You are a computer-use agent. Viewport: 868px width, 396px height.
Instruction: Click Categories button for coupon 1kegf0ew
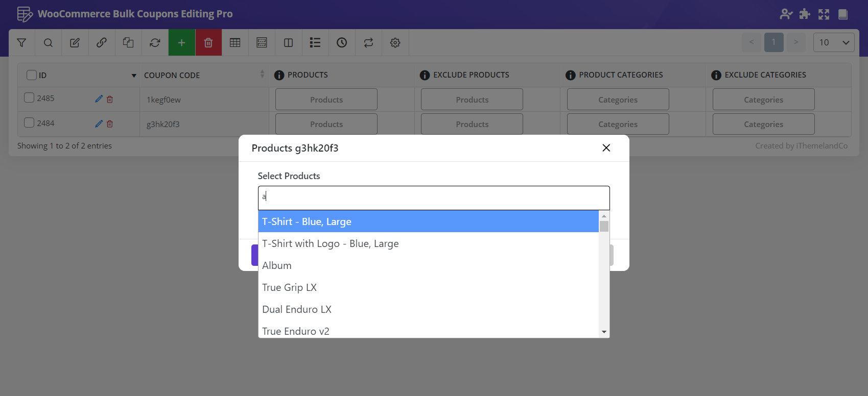(x=618, y=100)
